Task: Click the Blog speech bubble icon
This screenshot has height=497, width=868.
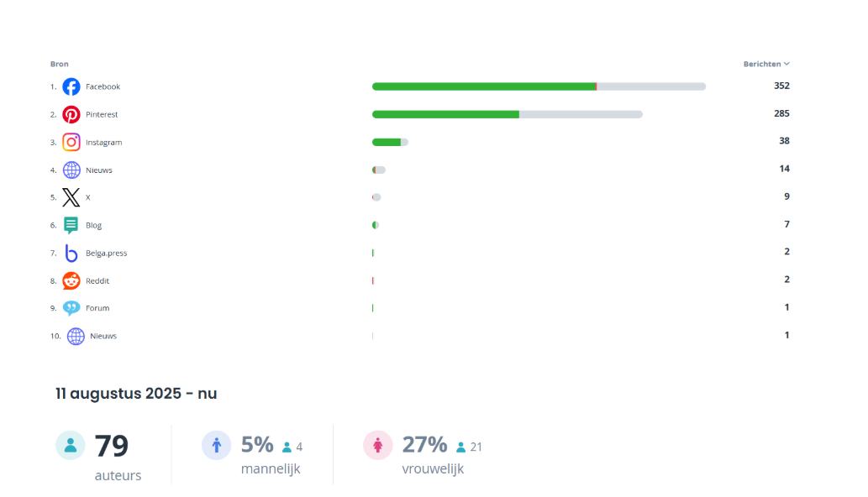Action: tap(71, 224)
